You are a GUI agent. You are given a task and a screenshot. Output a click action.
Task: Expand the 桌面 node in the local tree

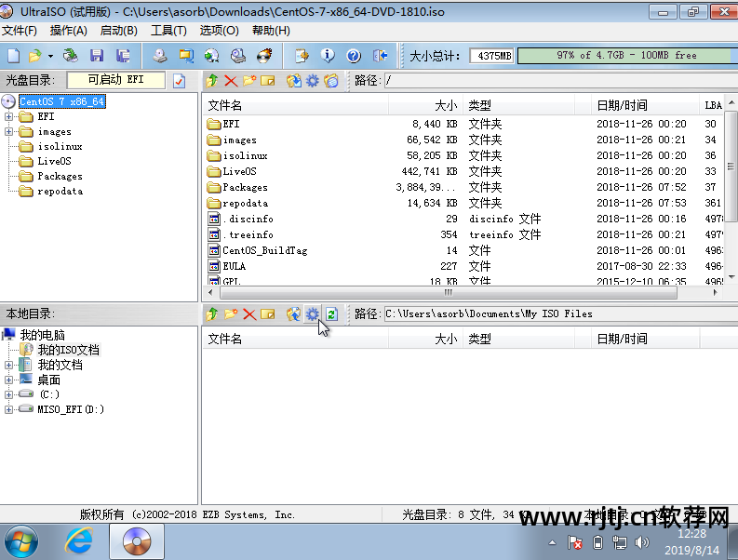click(x=9, y=380)
